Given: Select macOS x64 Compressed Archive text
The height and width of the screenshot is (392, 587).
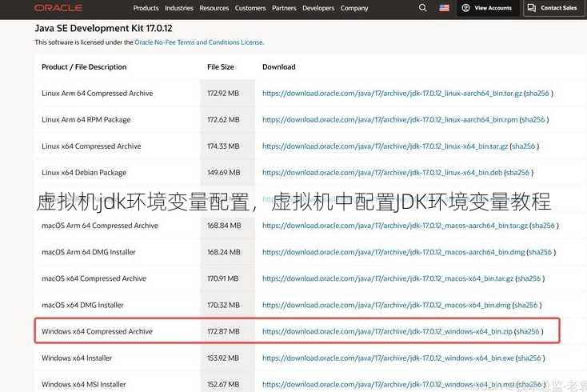Looking at the screenshot, I should [94, 278].
